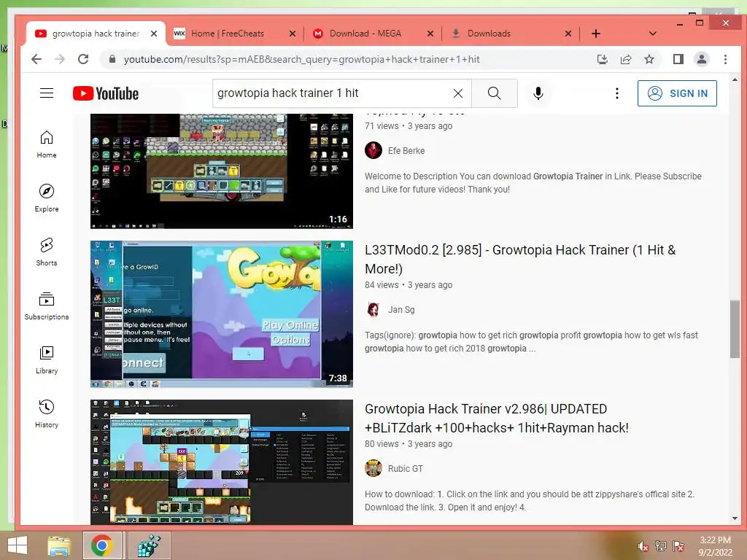Image resolution: width=747 pixels, height=560 pixels.
Task: Open YouTube settings three-dot menu
Action: coord(617,93)
